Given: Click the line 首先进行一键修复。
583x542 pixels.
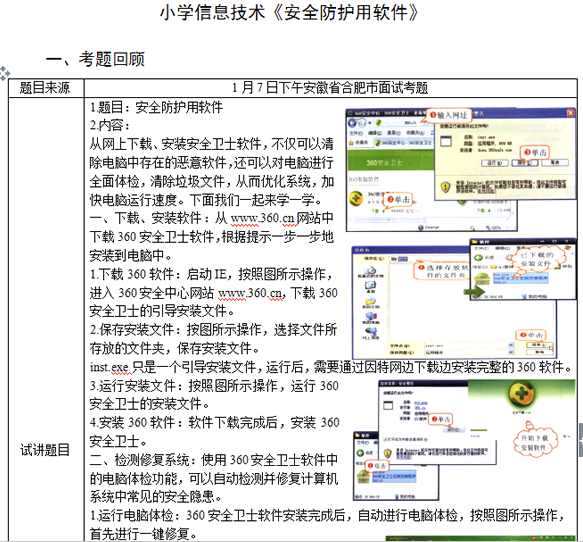Looking at the screenshot, I should (x=144, y=534).
